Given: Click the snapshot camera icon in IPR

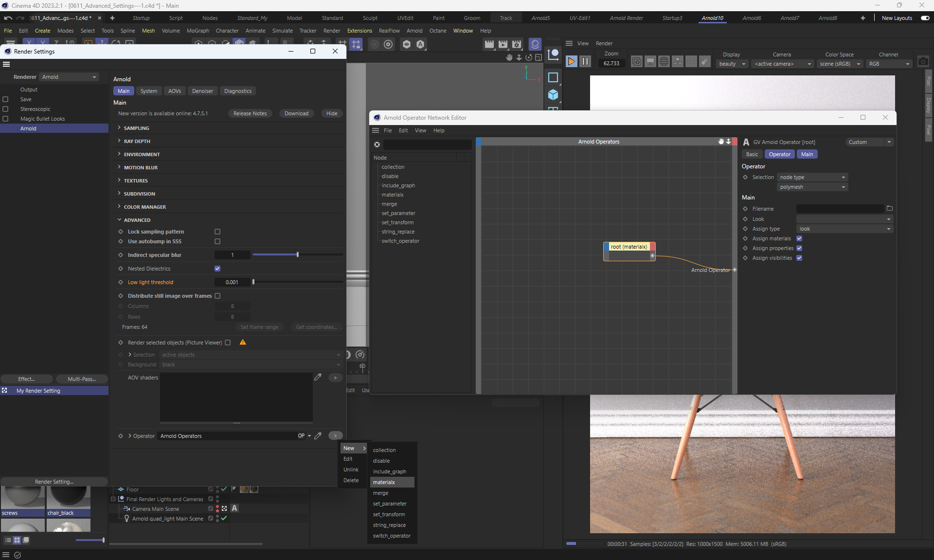Looking at the screenshot, I should (x=923, y=62).
